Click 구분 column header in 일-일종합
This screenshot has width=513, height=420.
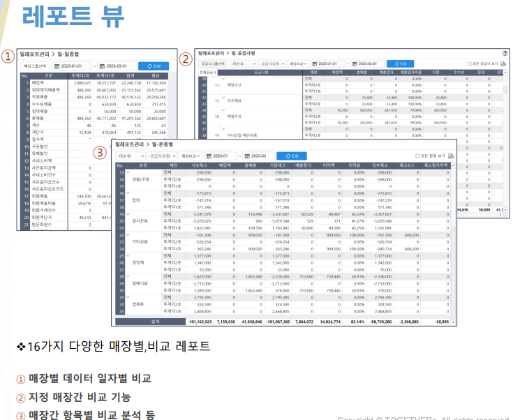click(x=48, y=76)
